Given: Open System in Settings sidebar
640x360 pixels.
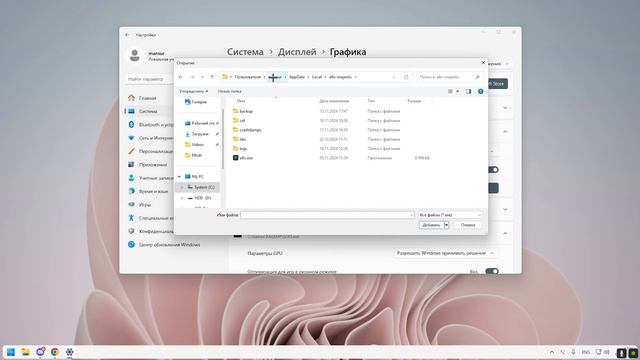Looking at the screenshot, I should pos(148,111).
